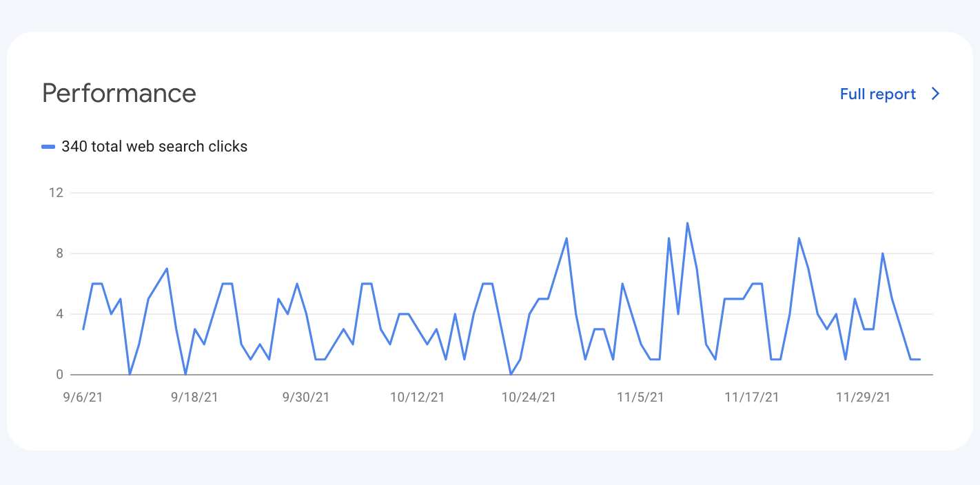Select the 11/5/21 date label
Viewport: 980px width, 485px height.
pyautogui.click(x=640, y=398)
